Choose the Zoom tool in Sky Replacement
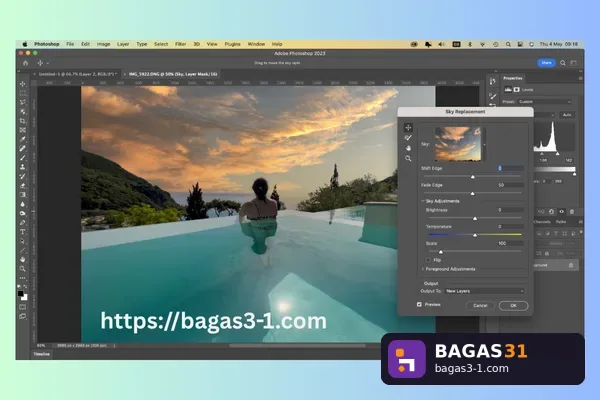 tap(408, 158)
